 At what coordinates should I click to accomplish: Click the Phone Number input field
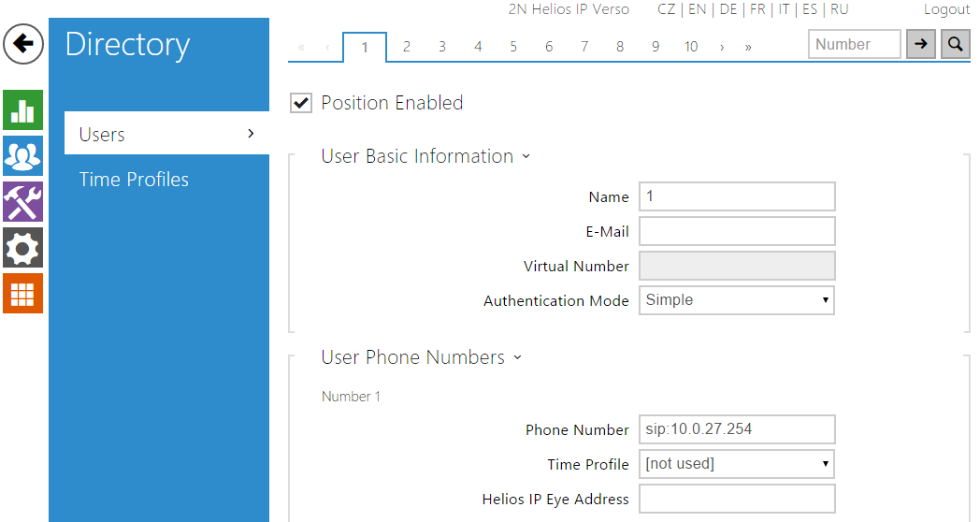click(x=736, y=429)
